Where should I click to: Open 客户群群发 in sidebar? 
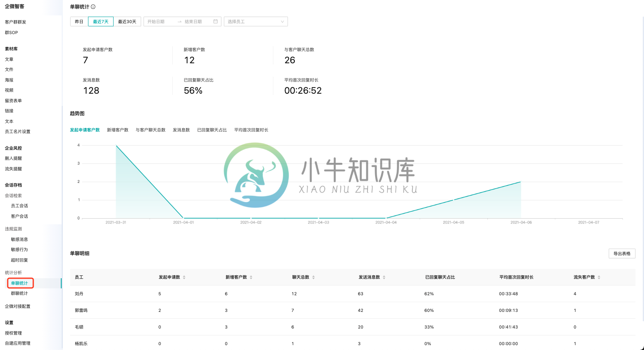[x=15, y=22]
